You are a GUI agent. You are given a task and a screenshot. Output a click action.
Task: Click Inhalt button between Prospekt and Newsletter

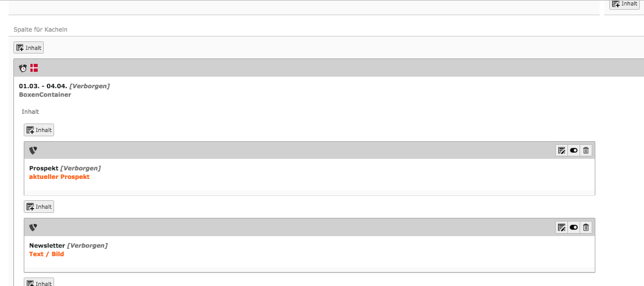[39, 207]
